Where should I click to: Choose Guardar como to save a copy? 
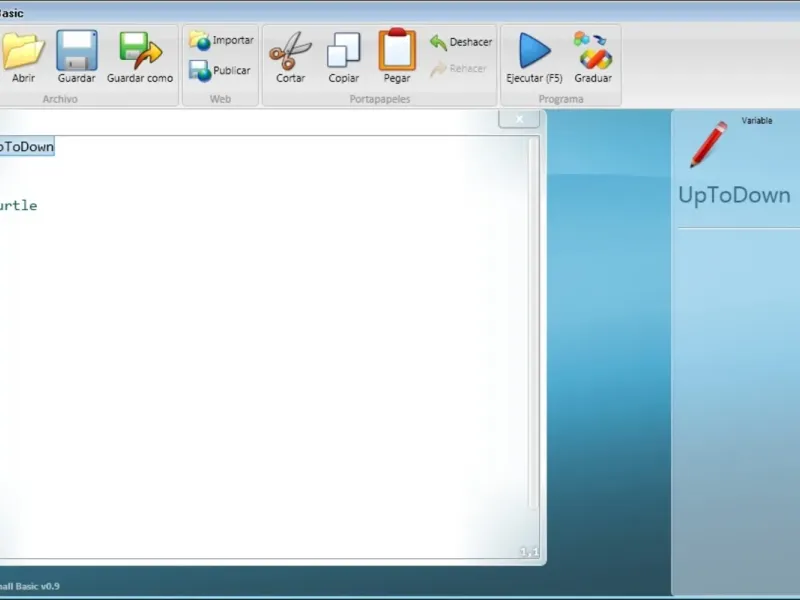[140, 57]
